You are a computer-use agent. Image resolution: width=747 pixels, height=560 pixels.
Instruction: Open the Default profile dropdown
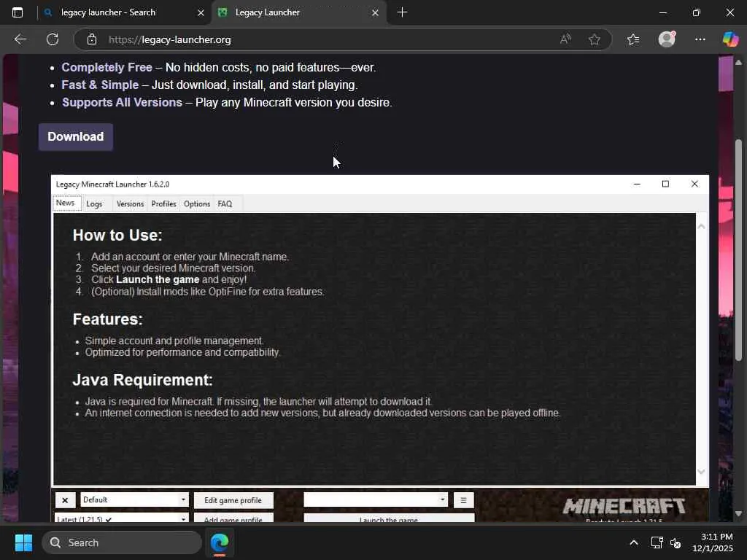coord(135,499)
